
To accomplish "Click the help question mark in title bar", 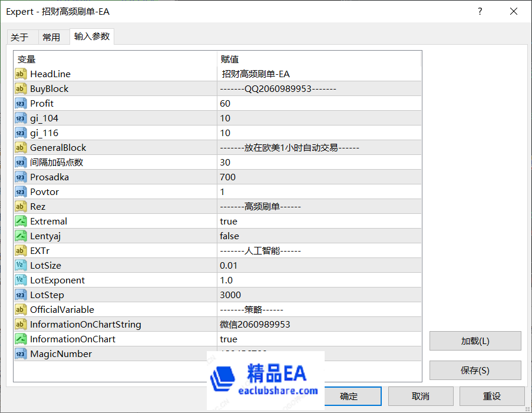I will [480, 12].
